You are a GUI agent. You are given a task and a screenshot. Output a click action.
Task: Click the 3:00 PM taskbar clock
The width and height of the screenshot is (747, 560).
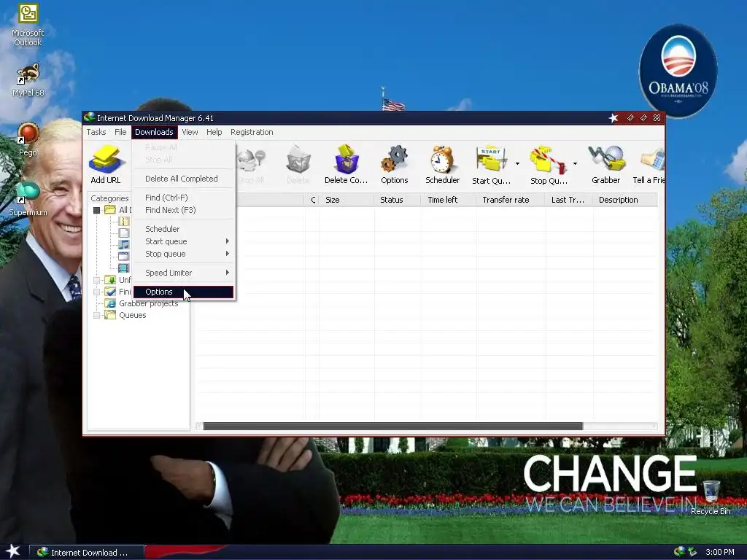coord(720,553)
